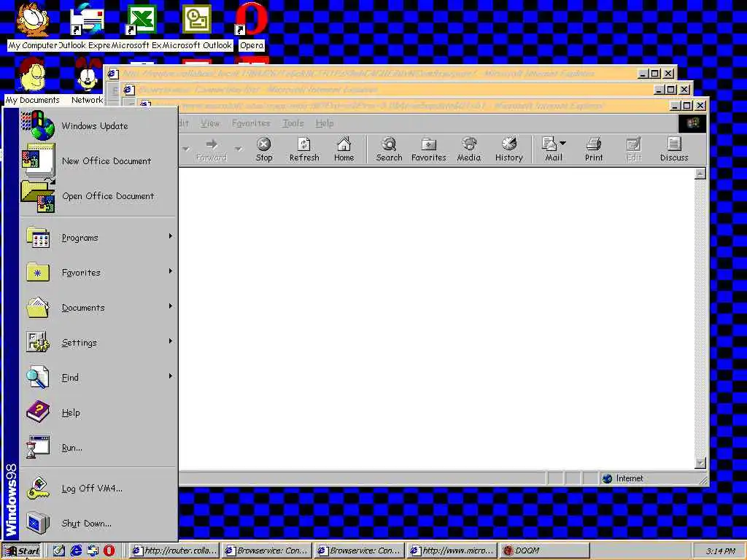Print the current page icon
This screenshot has height=560, width=747.
pos(594,149)
